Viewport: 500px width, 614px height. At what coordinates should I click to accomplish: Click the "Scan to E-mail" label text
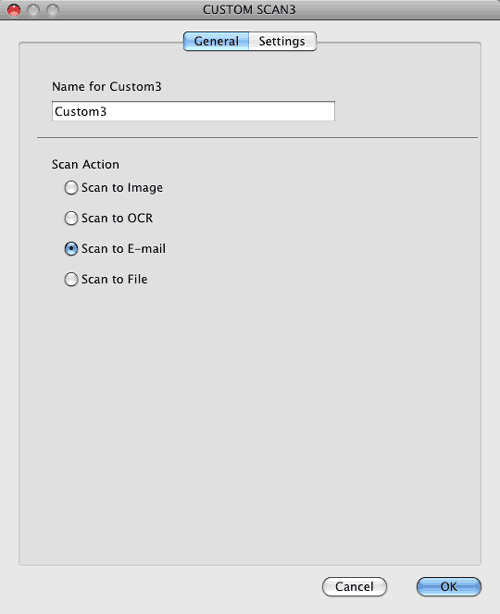123,249
